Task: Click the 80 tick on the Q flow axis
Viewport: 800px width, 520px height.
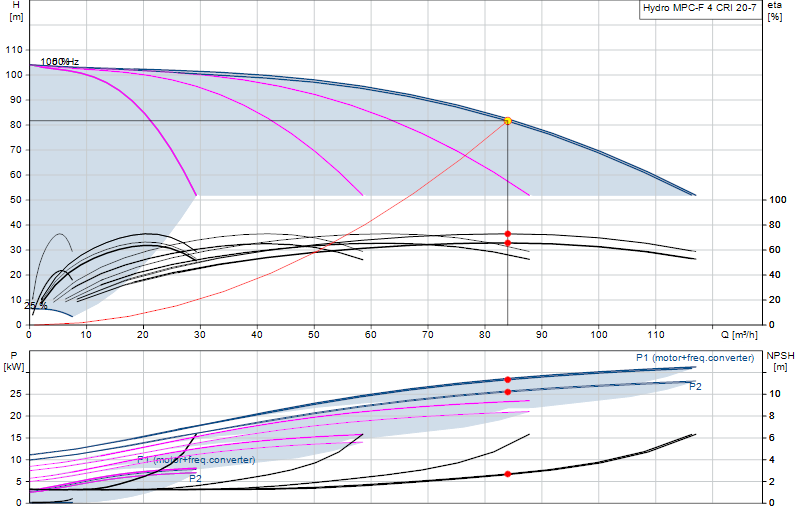Action: [x=485, y=335]
